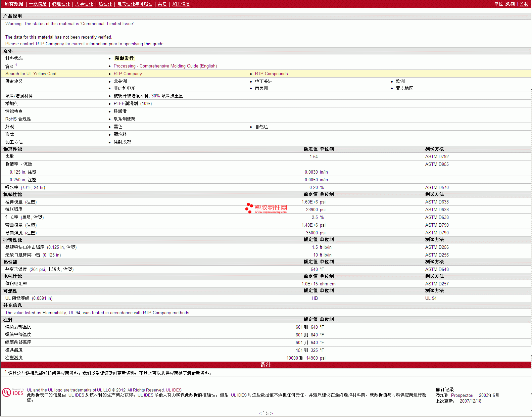Click the RTP Company Yellow Card link
The width and height of the screenshot is (532, 417).
point(128,74)
